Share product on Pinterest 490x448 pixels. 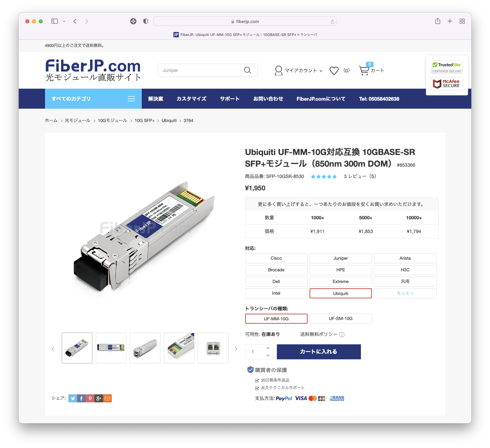[x=90, y=398]
